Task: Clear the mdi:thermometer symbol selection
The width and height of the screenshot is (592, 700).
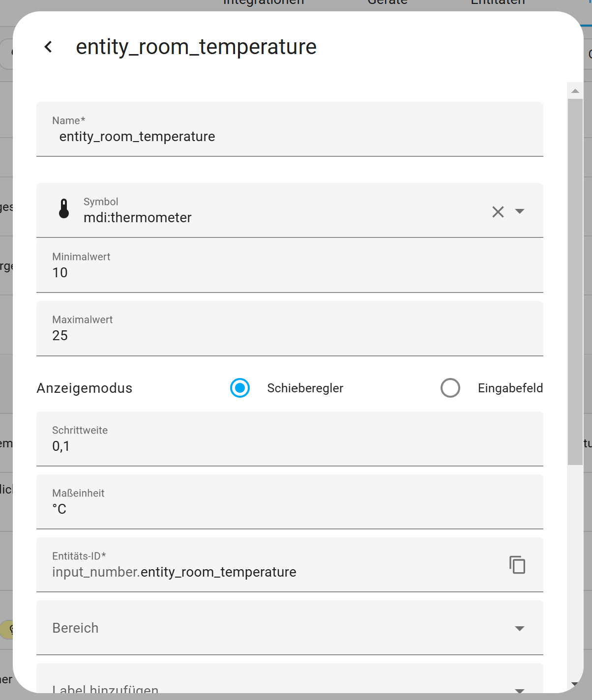Action: (498, 212)
